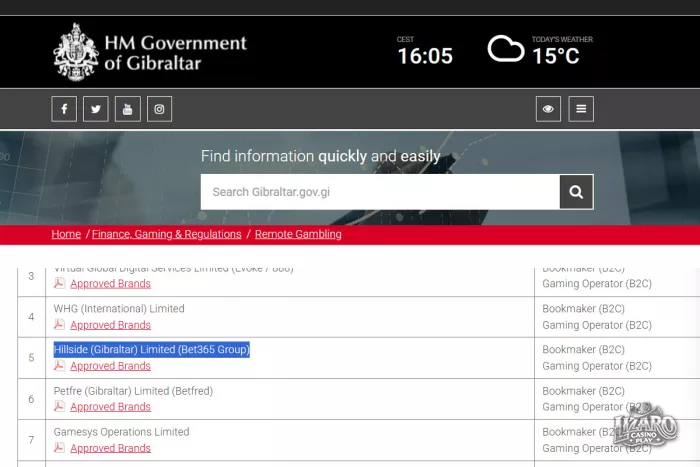
Task: Click row number 7 cell
Action: [x=31, y=440]
